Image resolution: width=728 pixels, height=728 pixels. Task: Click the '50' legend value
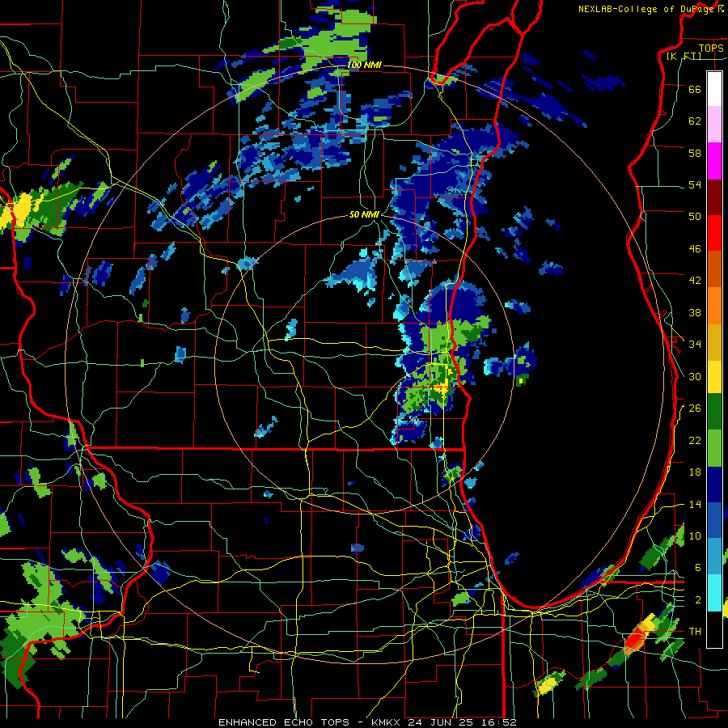pos(695,217)
